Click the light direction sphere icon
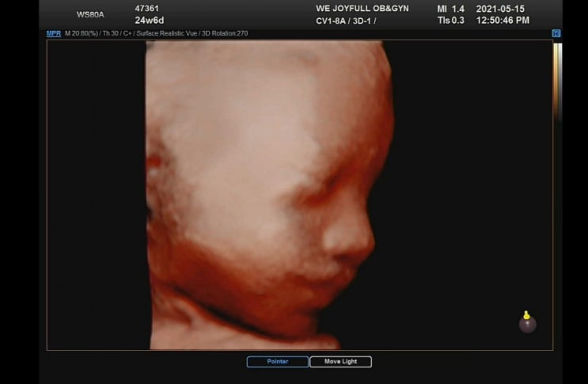 [x=527, y=322]
